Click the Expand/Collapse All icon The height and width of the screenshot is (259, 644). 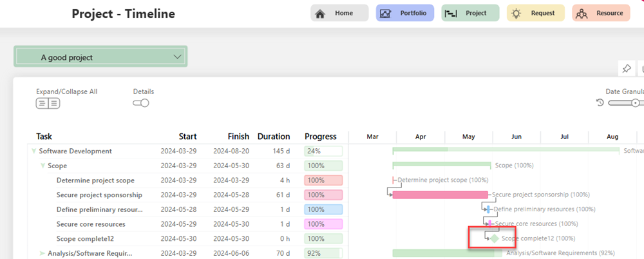click(x=48, y=103)
